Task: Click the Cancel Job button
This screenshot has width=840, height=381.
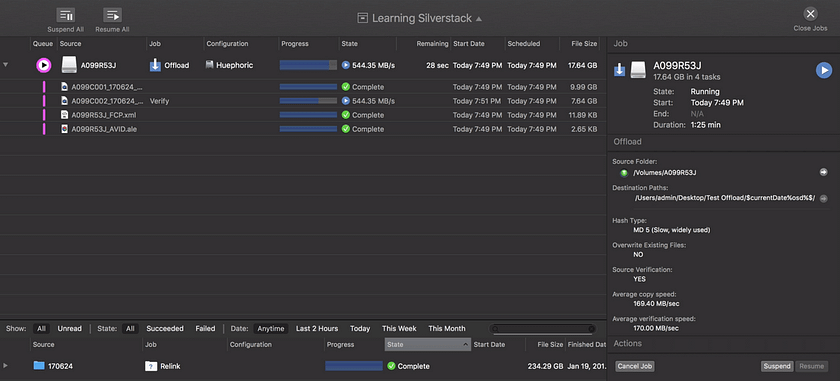Action: (635, 367)
